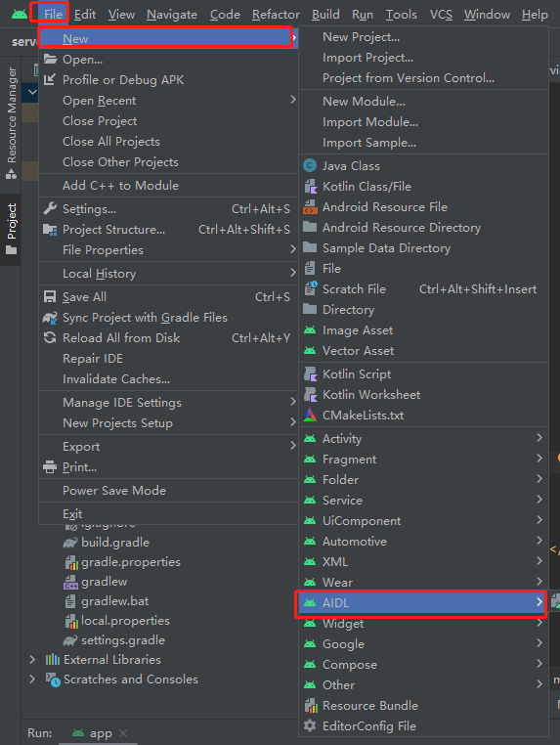Expand the External Libraries tree node
560x745 pixels.
pos(32,660)
